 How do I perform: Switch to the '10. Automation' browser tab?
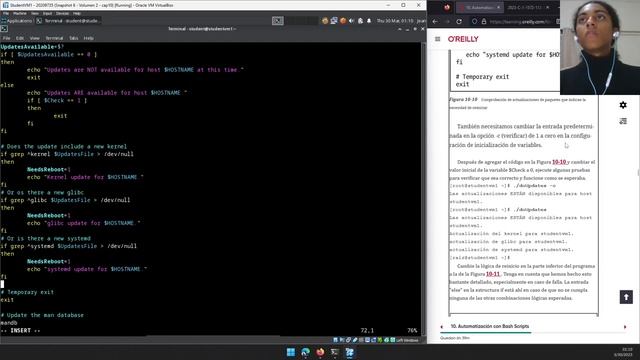pyautogui.click(x=479, y=7)
